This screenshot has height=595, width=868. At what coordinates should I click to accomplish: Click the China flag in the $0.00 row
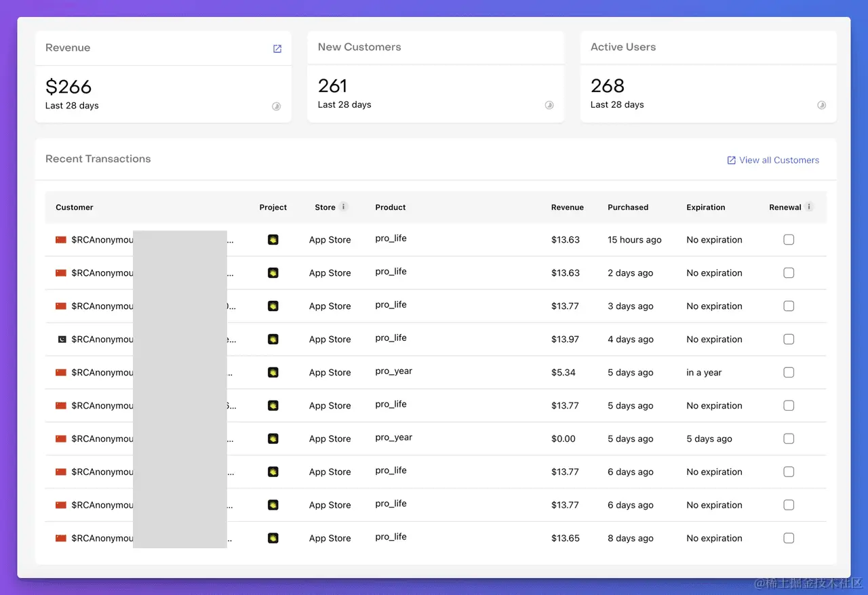61,438
